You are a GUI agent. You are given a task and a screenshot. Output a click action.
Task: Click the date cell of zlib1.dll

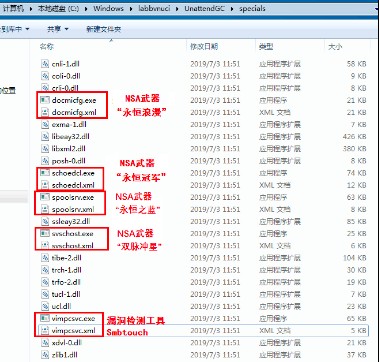[x=215, y=355]
